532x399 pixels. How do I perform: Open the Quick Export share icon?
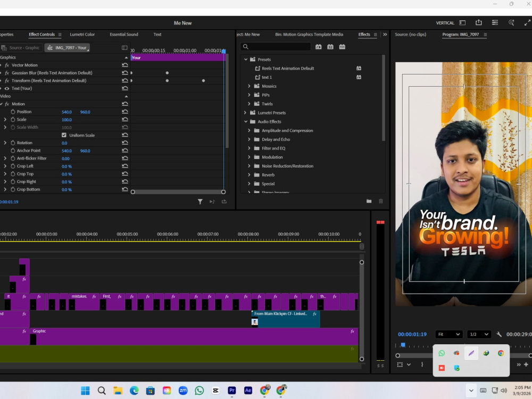coord(478,23)
